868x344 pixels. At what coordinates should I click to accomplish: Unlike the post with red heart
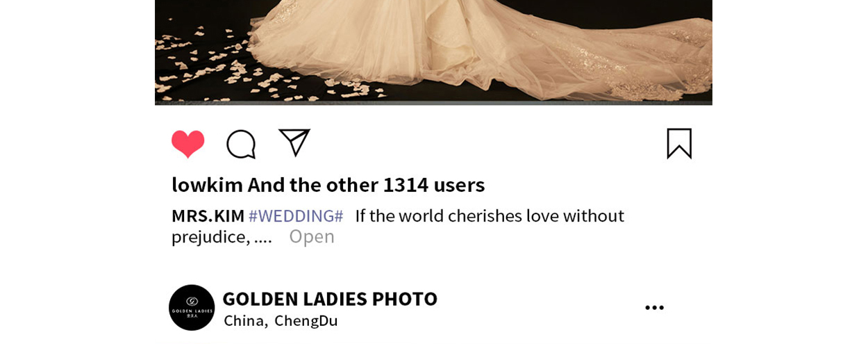point(187,144)
